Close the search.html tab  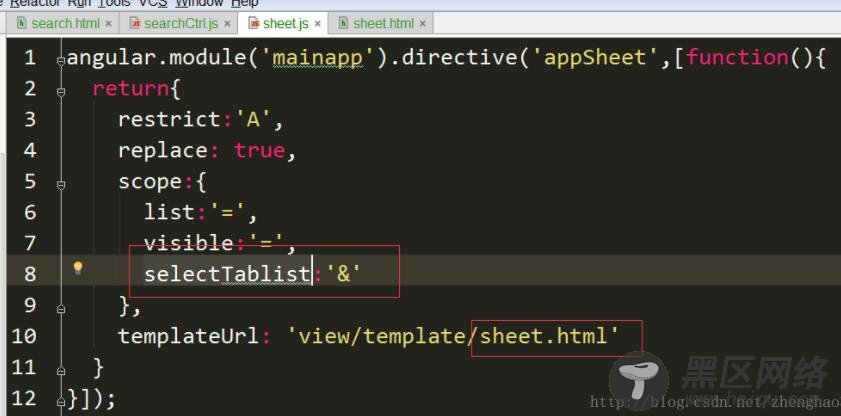pyautogui.click(x=108, y=24)
